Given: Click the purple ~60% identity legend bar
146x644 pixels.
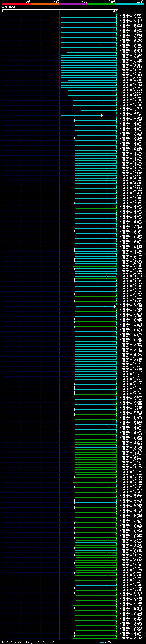Looking at the screenshot, I should coord(73,4).
